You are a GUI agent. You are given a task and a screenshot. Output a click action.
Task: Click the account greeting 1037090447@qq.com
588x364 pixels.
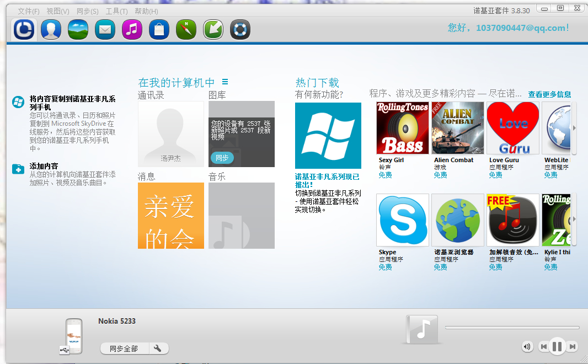[508, 28]
